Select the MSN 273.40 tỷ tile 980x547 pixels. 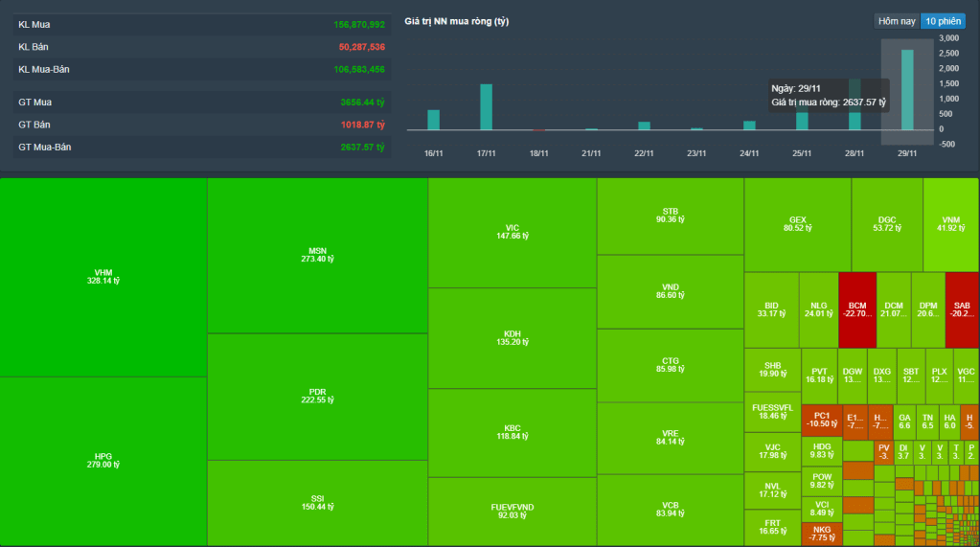tap(317, 255)
